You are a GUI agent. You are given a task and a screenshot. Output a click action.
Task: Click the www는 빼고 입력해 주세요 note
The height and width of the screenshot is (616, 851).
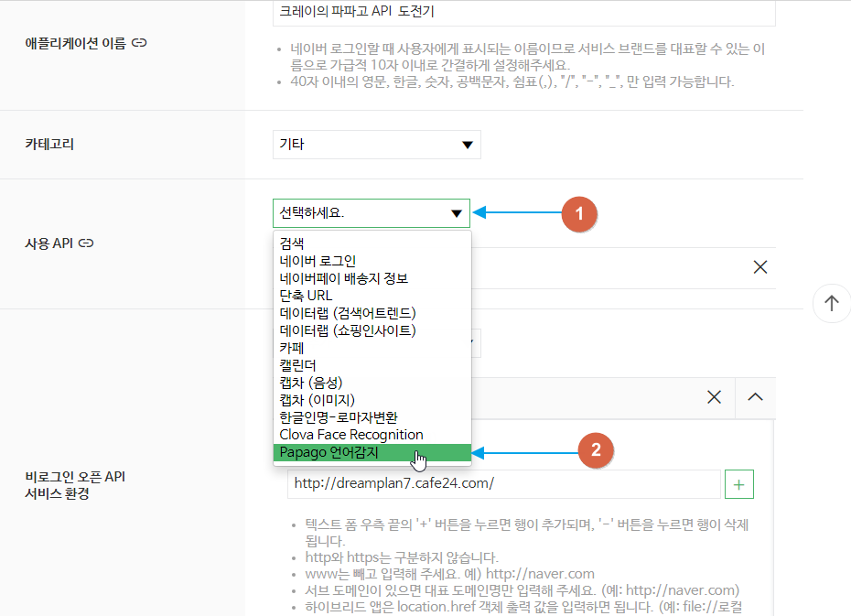[449, 574]
